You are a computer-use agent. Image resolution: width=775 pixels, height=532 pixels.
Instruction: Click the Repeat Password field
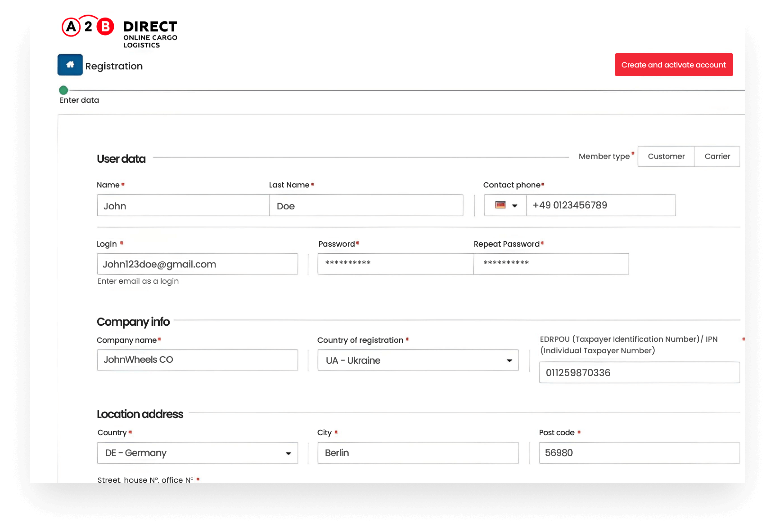tap(551, 264)
